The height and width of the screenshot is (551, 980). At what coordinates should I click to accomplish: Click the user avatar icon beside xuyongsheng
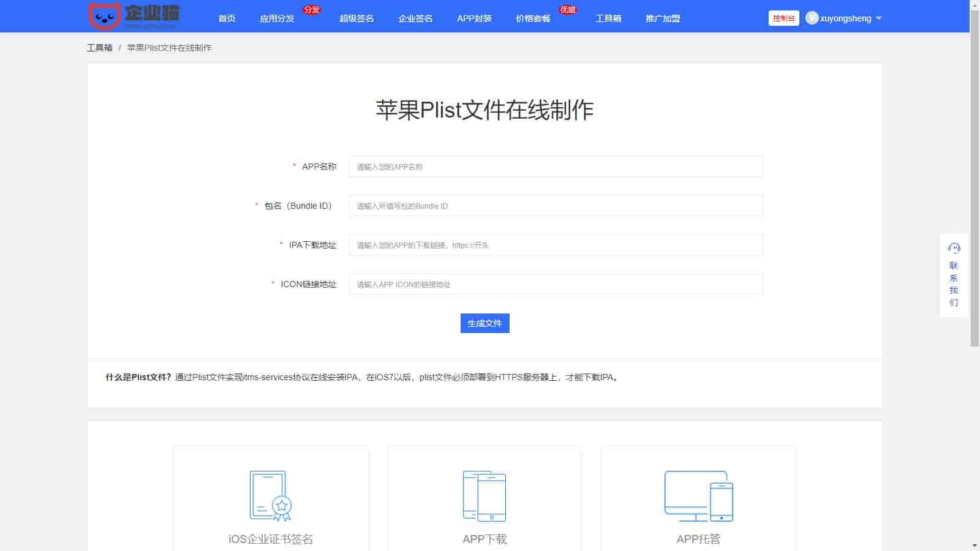(812, 18)
